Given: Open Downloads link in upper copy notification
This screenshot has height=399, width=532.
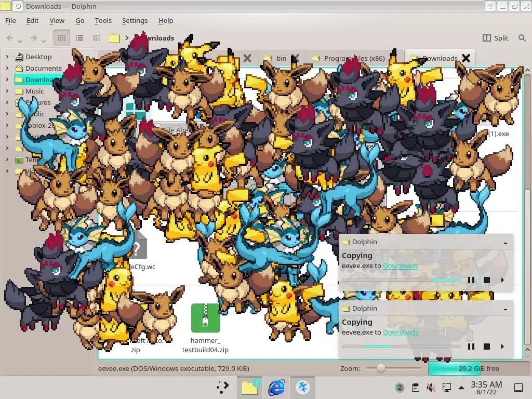Looking at the screenshot, I should 401,265.
